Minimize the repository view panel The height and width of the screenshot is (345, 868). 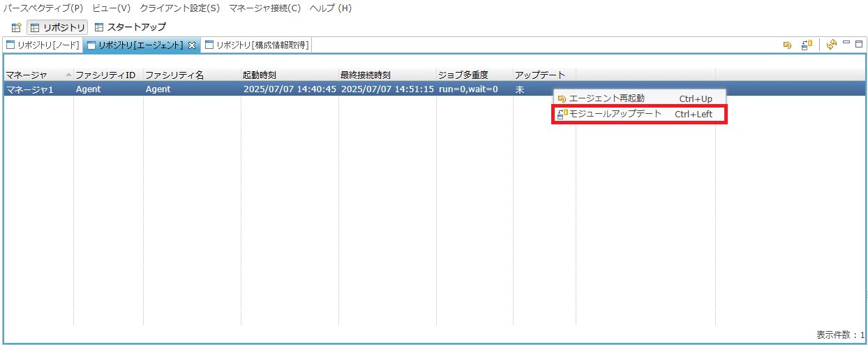(x=846, y=43)
